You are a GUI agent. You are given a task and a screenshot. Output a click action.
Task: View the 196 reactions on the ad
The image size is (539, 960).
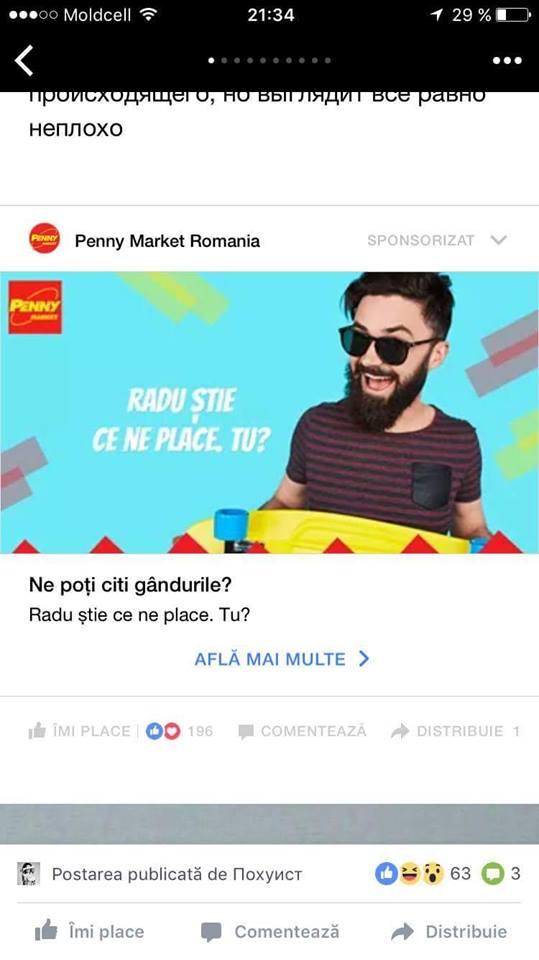[x=179, y=731]
